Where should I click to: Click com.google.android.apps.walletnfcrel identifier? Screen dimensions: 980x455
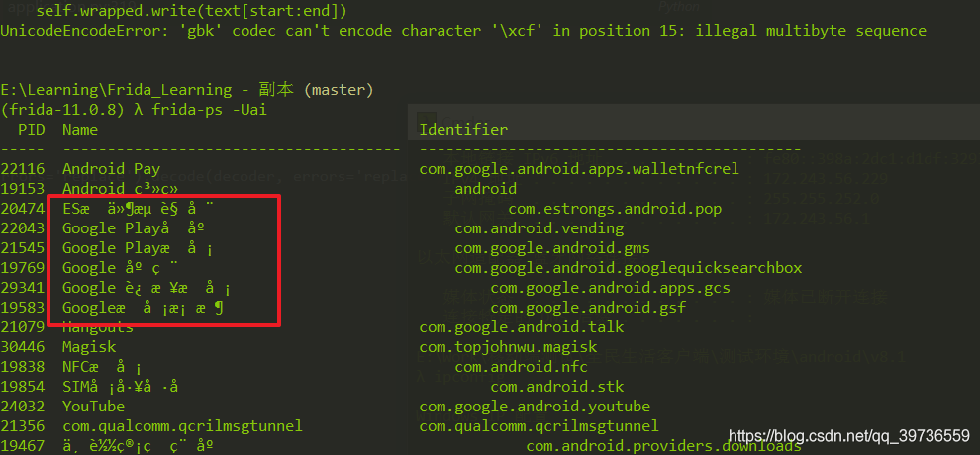coord(579,168)
